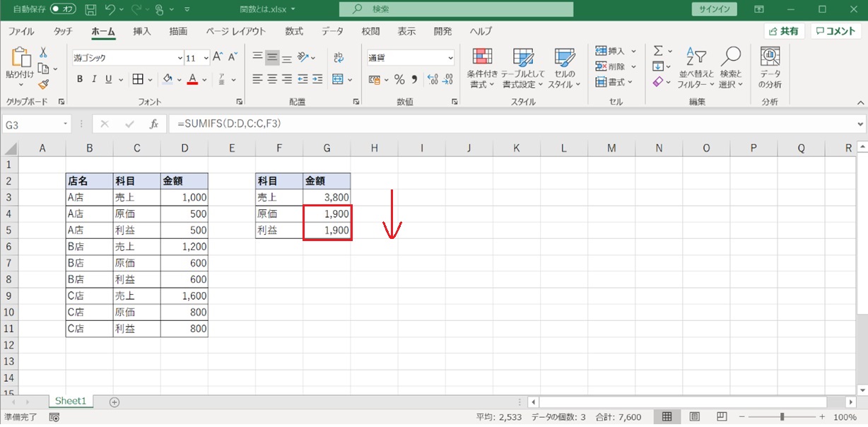Expand the number format dropdown (通貨)
Image resolution: width=868 pixels, height=427 pixels.
450,58
